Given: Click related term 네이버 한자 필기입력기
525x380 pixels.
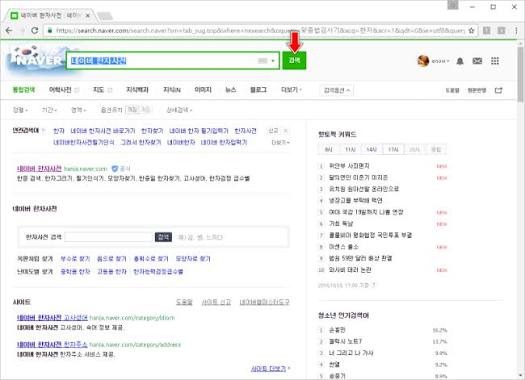Looking at the screenshot, I should click(x=199, y=131).
